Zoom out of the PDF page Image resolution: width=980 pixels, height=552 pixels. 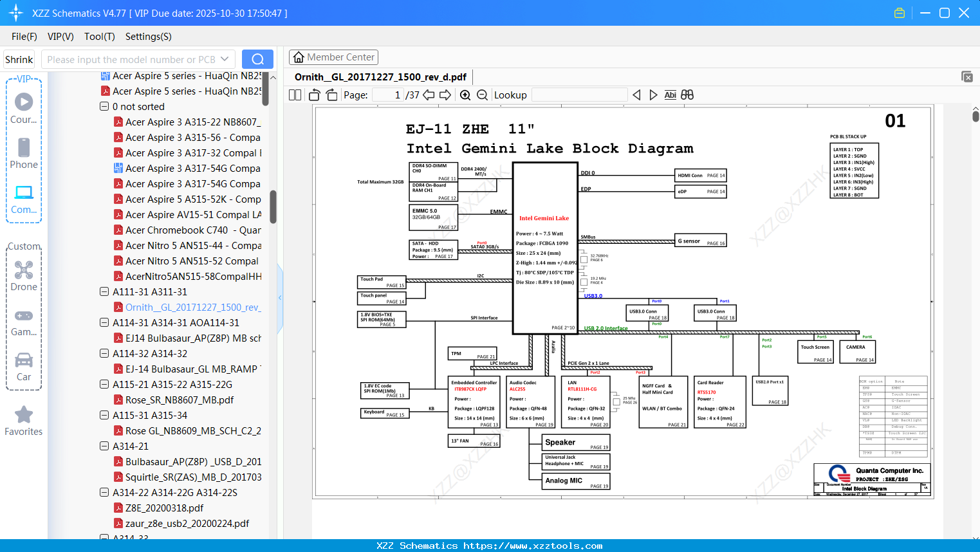pos(482,95)
